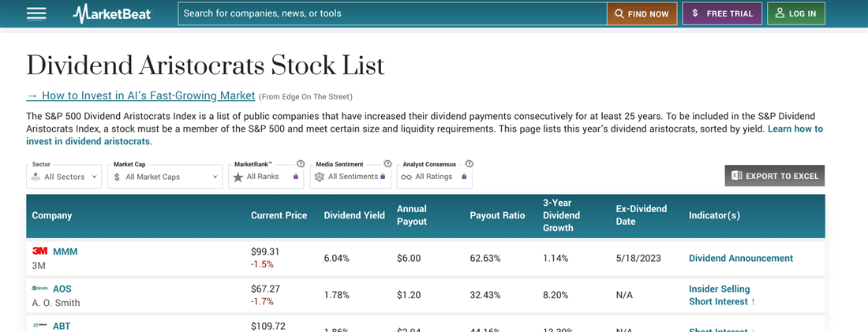This screenshot has height=332, width=868.
Task: Click Export to Excel button
Action: point(775,176)
